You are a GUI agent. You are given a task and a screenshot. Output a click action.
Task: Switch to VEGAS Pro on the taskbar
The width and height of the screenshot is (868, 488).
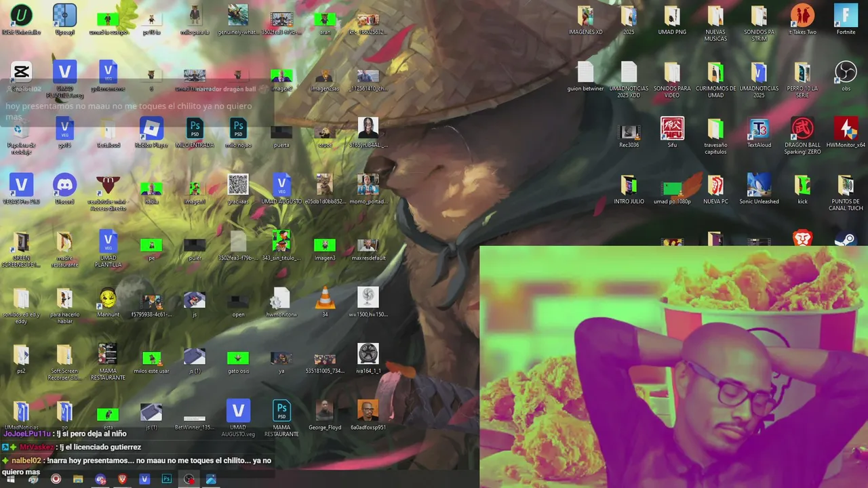click(144, 479)
